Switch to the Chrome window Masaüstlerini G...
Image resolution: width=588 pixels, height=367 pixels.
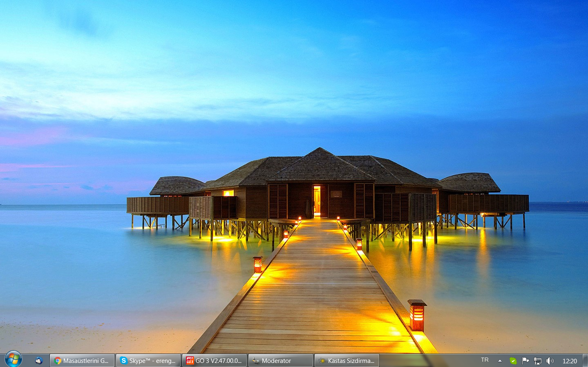click(x=82, y=361)
